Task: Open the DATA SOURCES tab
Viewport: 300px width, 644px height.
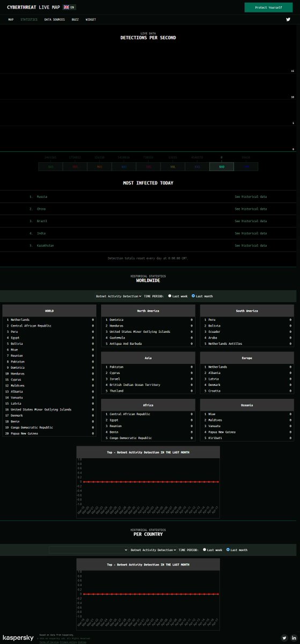Action: point(55,19)
